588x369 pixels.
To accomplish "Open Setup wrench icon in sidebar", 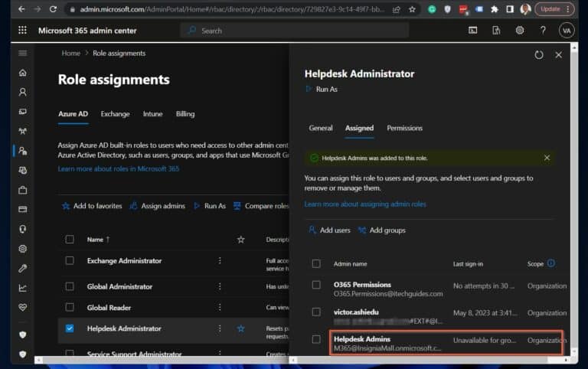I will [22, 268].
